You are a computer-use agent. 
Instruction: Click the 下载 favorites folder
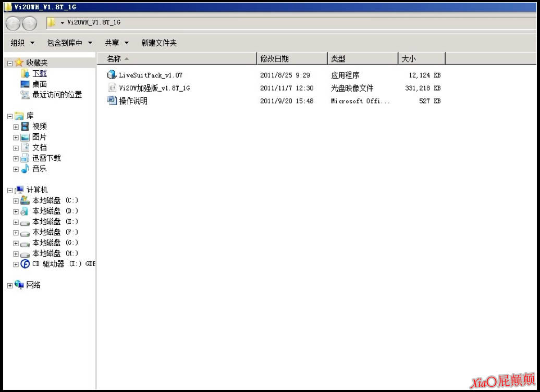tap(40, 73)
